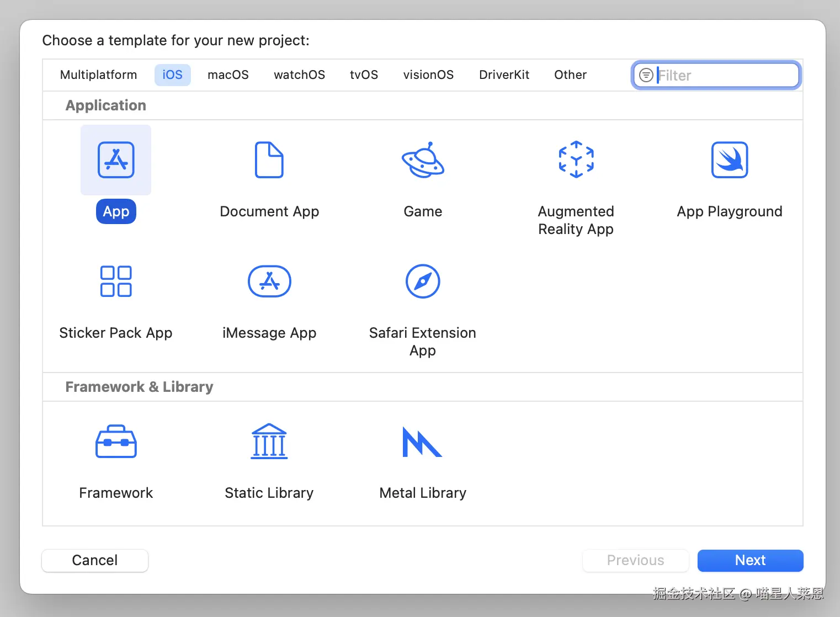Choose the Game template UFO icon
Image resolution: width=840 pixels, height=617 pixels.
coord(423,160)
